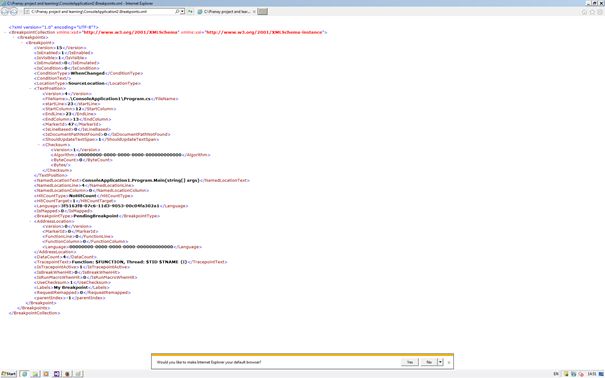Open Internet Explorer from the taskbar
Viewport: 605px width, 378px height.
(25, 374)
